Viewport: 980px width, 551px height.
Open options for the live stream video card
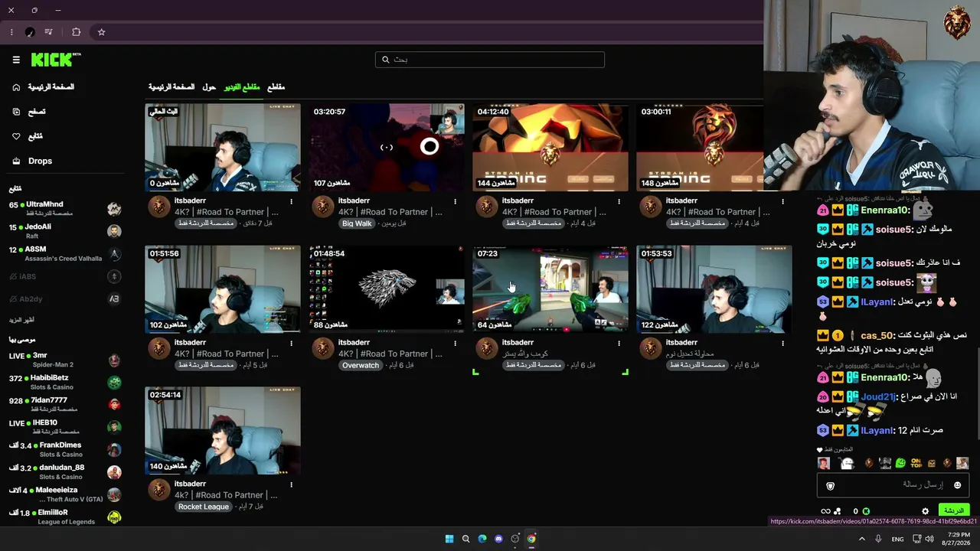(x=291, y=202)
